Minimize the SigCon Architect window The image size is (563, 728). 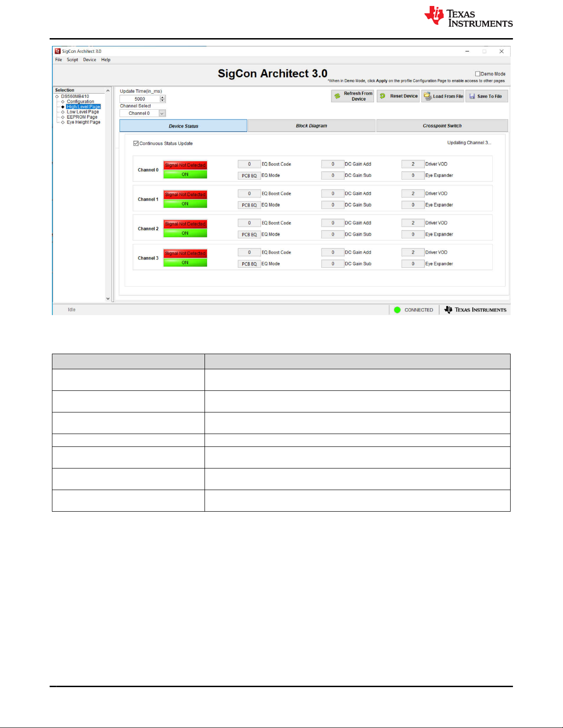467,51
